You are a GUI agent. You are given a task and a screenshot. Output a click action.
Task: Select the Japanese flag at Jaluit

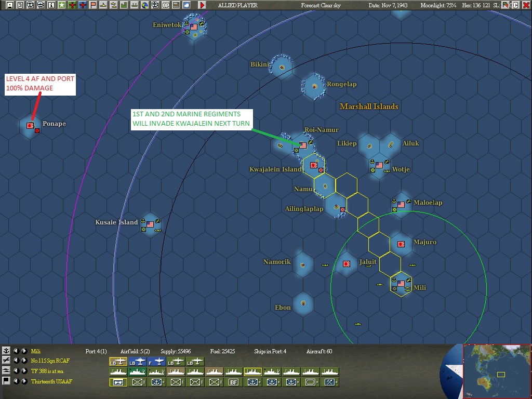pos(347,263)
